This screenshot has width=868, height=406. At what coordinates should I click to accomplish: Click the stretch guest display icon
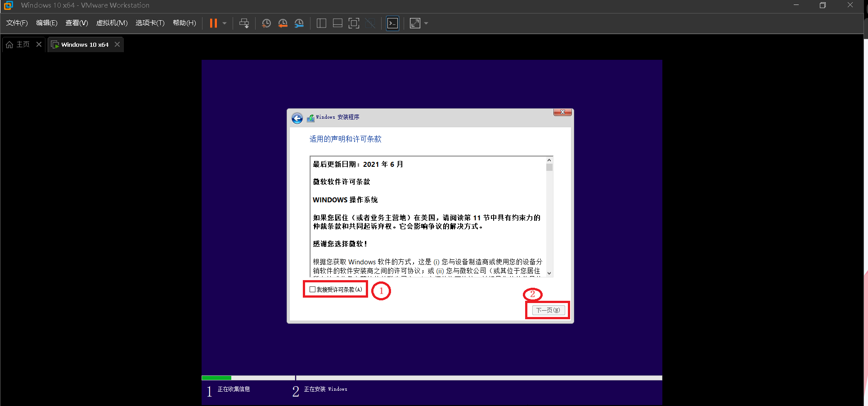(415, 23)
